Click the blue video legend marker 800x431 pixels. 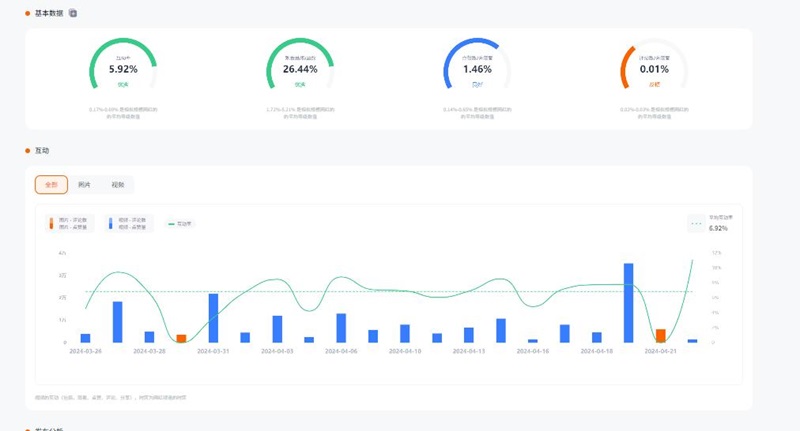[x=109, y=223]
